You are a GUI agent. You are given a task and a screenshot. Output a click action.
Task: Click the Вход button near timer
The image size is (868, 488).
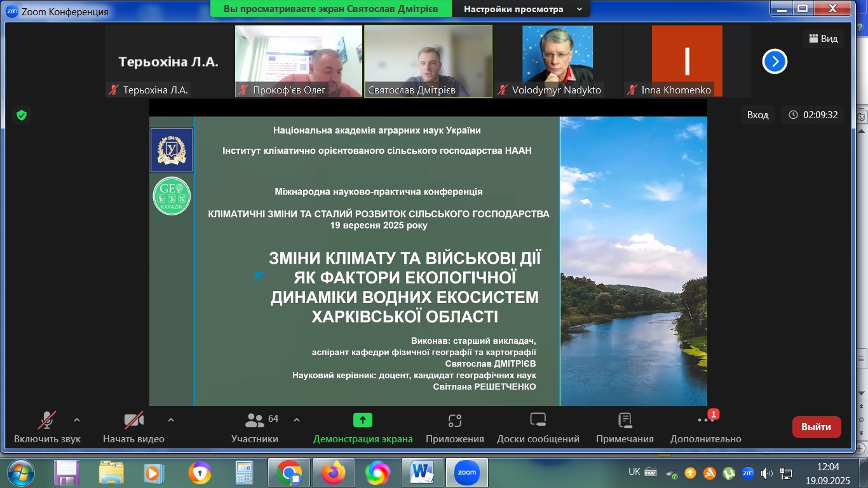click(x=757, y=115)
